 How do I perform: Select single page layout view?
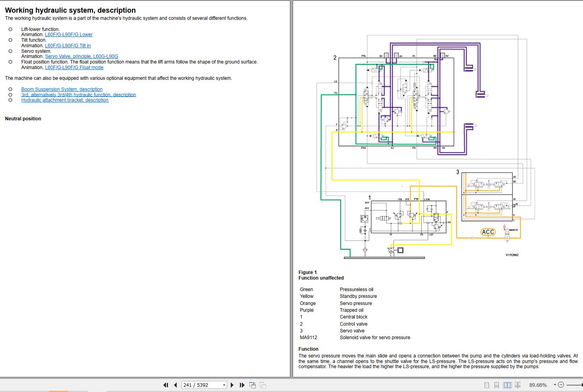pos(486,385)
